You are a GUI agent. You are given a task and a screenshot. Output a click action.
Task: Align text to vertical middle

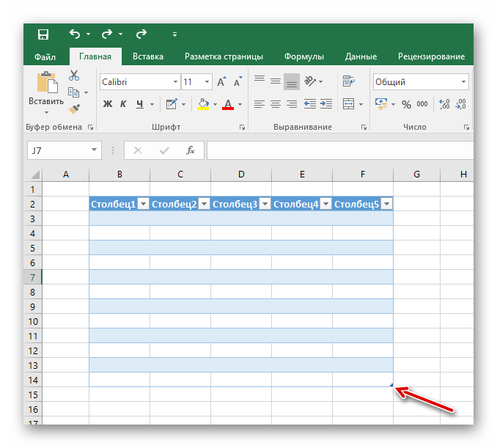(276, 81)
